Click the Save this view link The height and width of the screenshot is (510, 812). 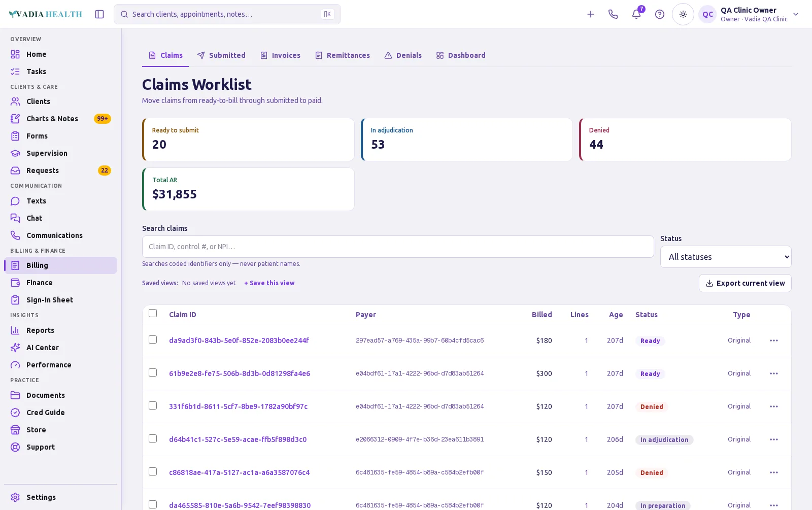(x=269, y=283)
